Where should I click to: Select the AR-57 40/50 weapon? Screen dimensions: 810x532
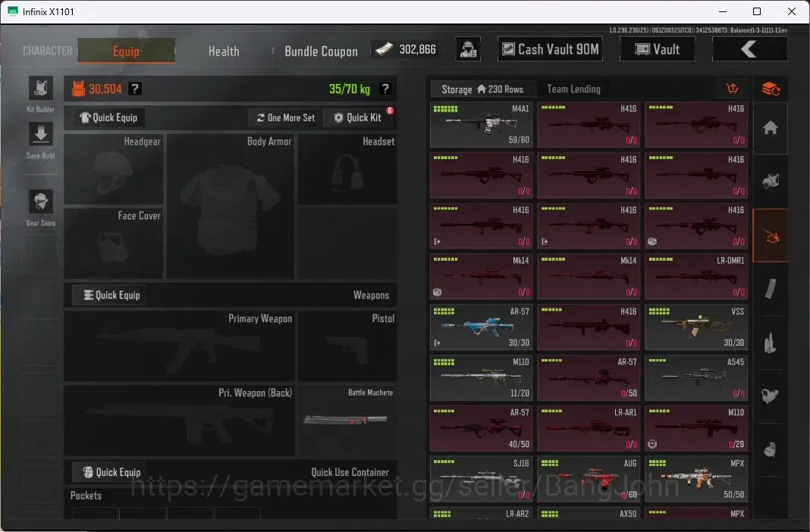click(x=481, y=428)
